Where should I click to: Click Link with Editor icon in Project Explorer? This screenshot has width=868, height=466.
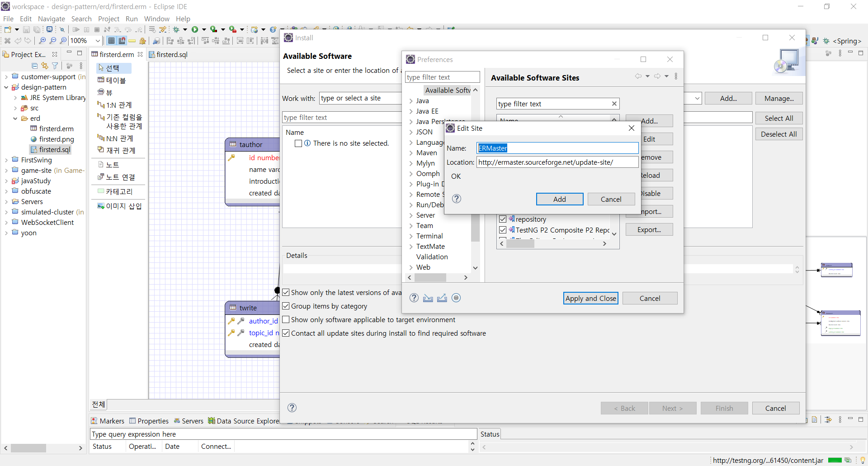(x=44, y=66)
